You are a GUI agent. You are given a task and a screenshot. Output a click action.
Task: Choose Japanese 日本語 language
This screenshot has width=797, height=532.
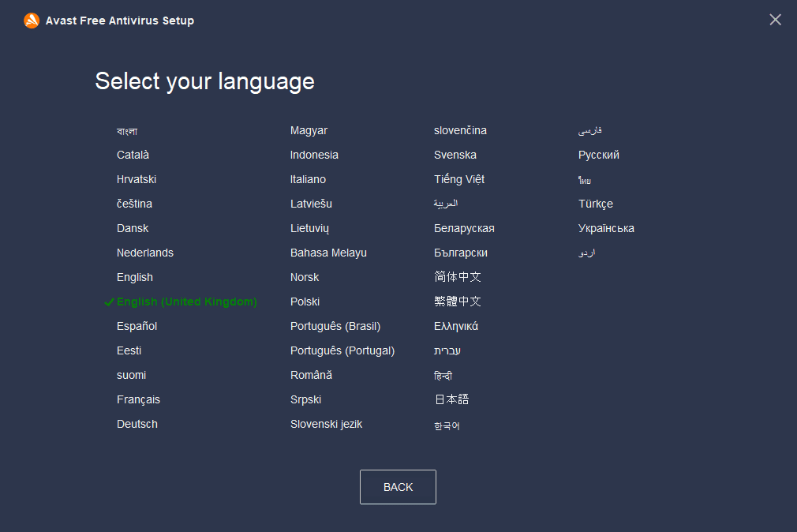coord(452,399)
